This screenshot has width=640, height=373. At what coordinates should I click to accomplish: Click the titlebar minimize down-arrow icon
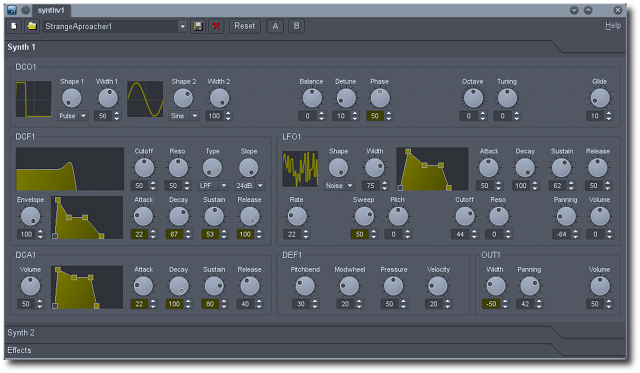point(574,10)
